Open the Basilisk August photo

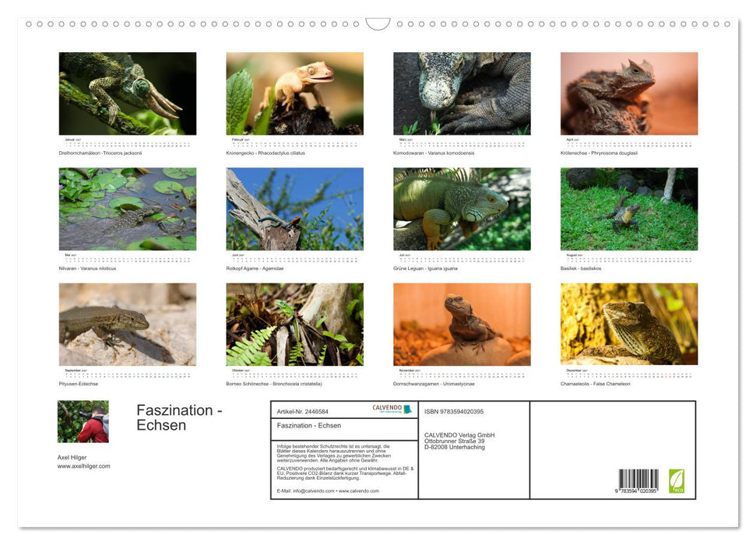click(629, 209)
